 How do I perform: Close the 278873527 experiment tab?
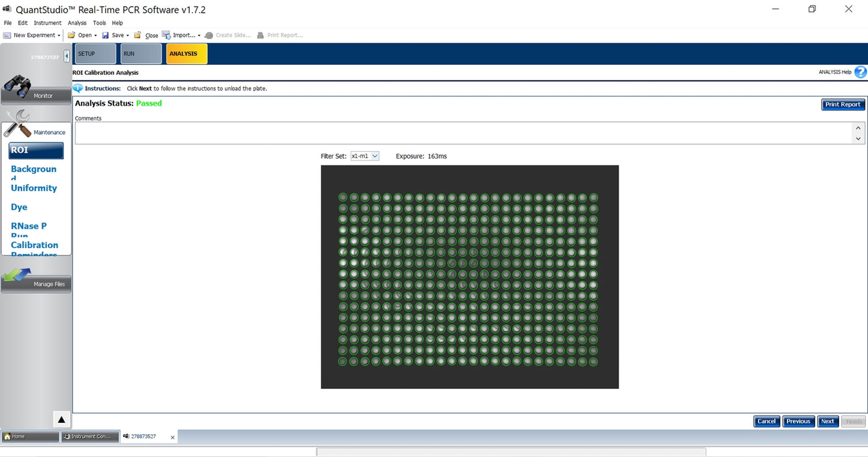pyautogui.click(x=172, y=437)
